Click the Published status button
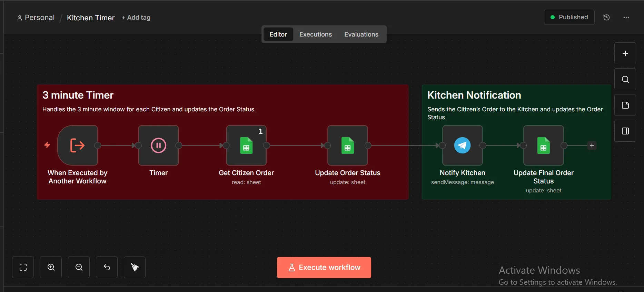Image resolution: width=644 pixels, height=292 pixels. point(569,17)
